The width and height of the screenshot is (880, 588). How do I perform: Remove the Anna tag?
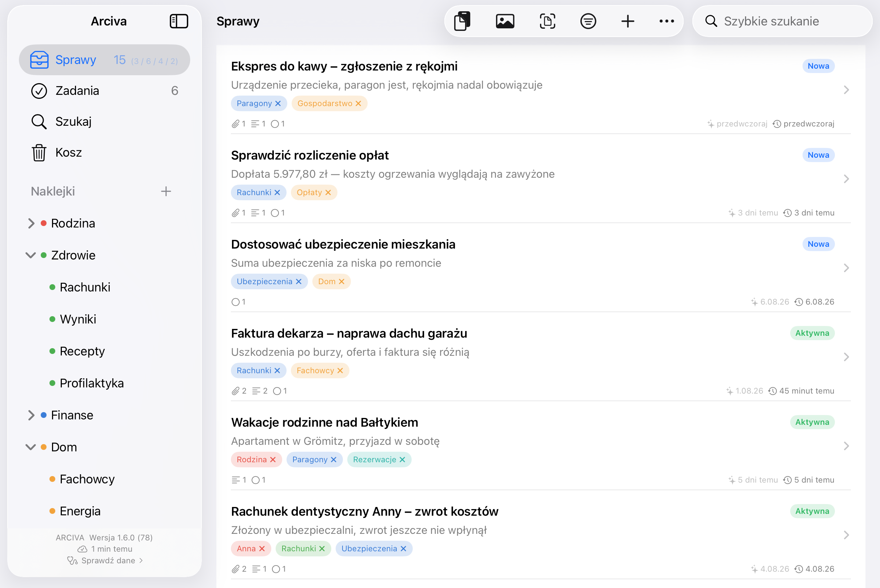tap(262, 549)
